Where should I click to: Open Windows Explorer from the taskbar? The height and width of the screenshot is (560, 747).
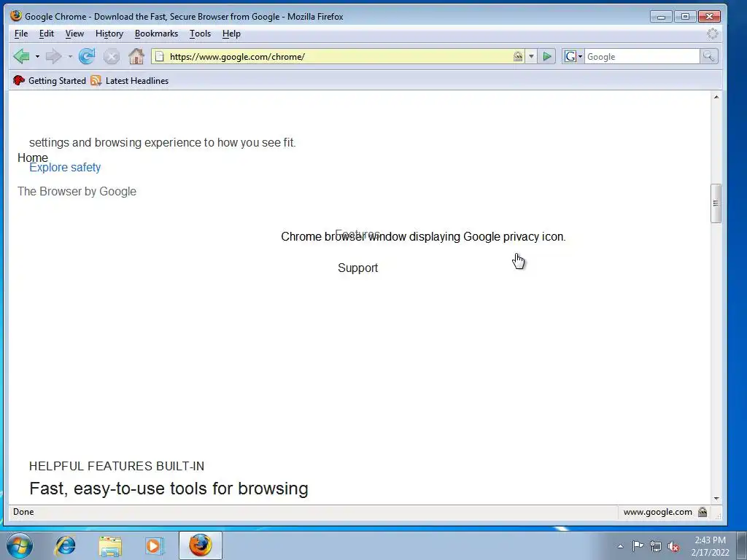pos(110,545)
